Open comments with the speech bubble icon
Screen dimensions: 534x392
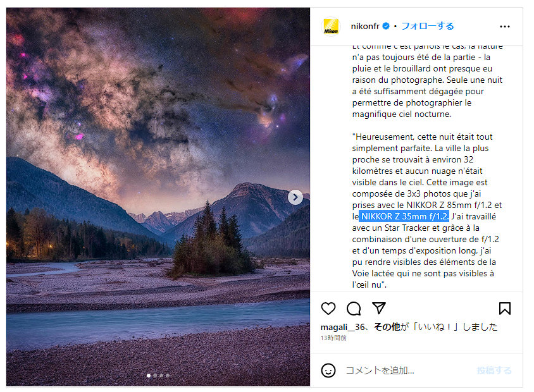point(354,309)
